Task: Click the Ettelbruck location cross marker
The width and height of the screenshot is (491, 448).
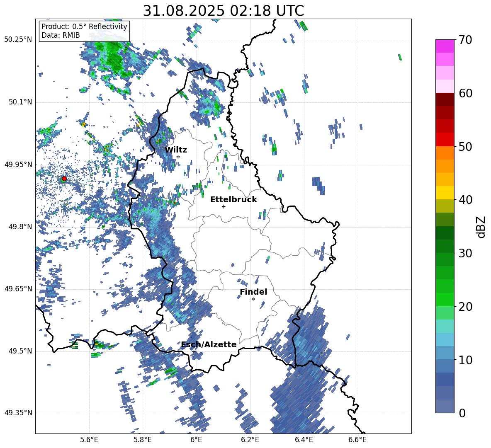Action: pyautogui.click(x=224, y=206)
